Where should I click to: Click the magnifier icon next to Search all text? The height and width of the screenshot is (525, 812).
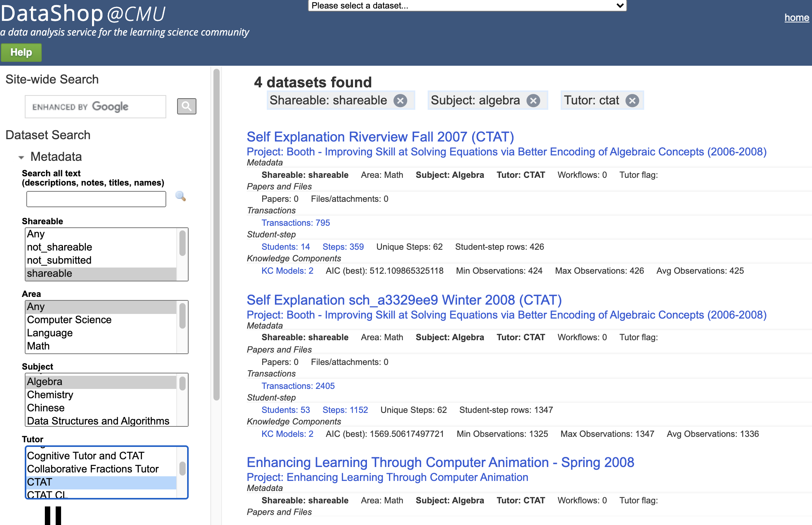click(181, 196)
